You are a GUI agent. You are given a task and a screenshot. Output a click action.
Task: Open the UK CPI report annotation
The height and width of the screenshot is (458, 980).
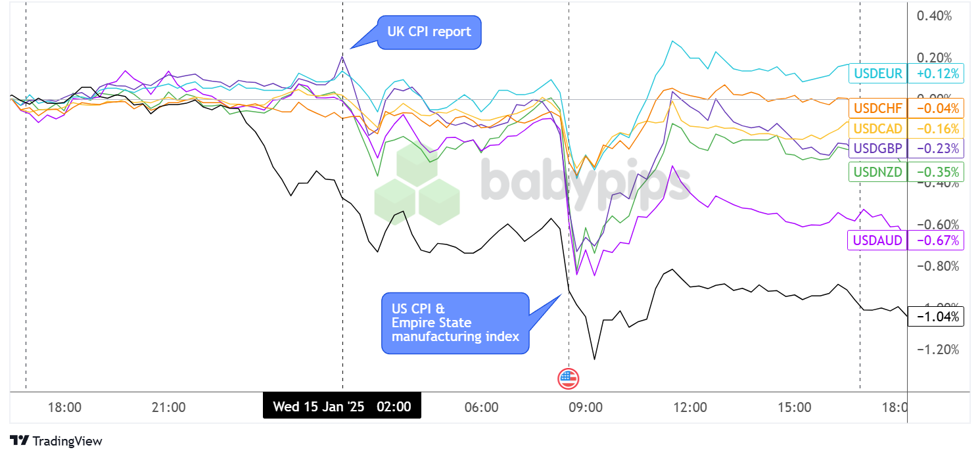[429, 32]
